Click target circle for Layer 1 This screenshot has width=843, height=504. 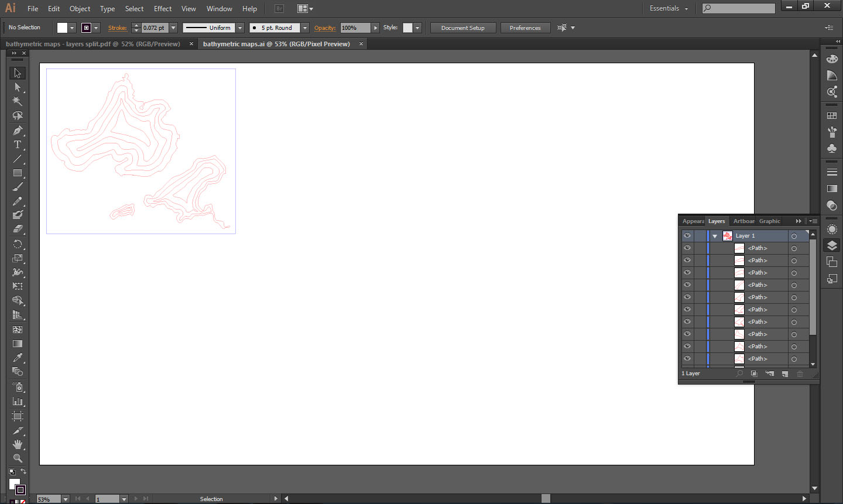(794, 236)
